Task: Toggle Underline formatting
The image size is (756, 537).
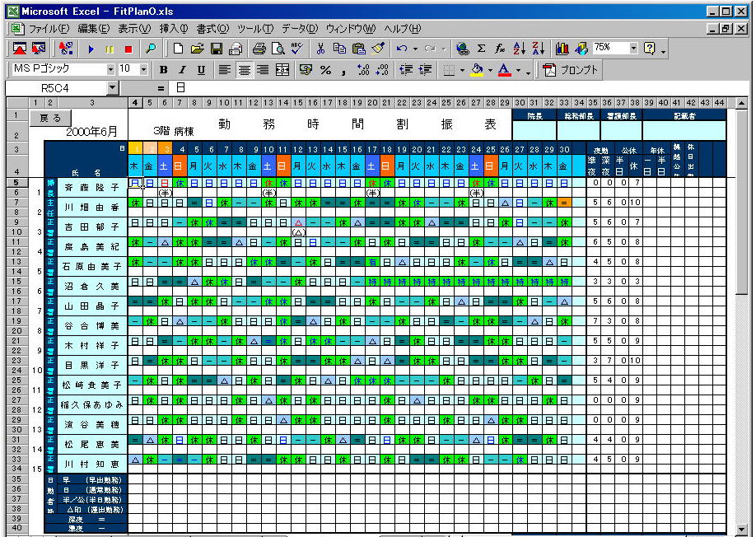Action: [201, 70]
